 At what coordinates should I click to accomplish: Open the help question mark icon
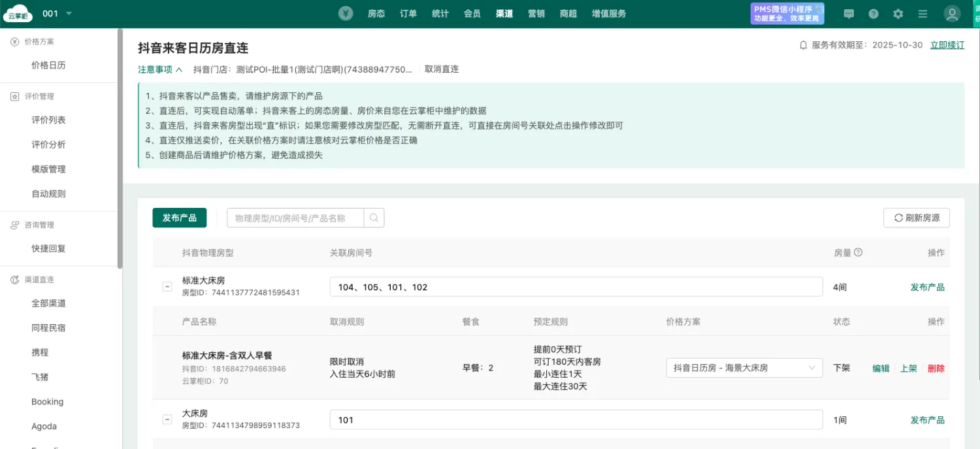pyautogui.click(x=874, y=14)
